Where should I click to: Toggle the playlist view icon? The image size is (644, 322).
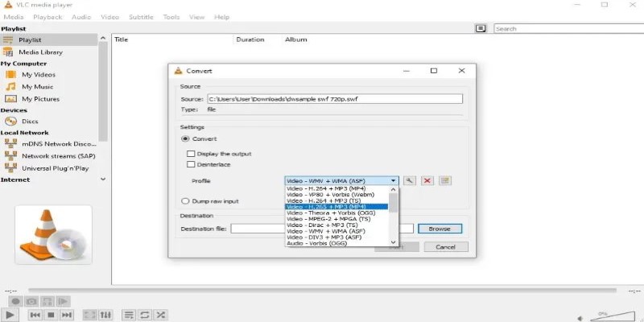click(x=129, y=315)
